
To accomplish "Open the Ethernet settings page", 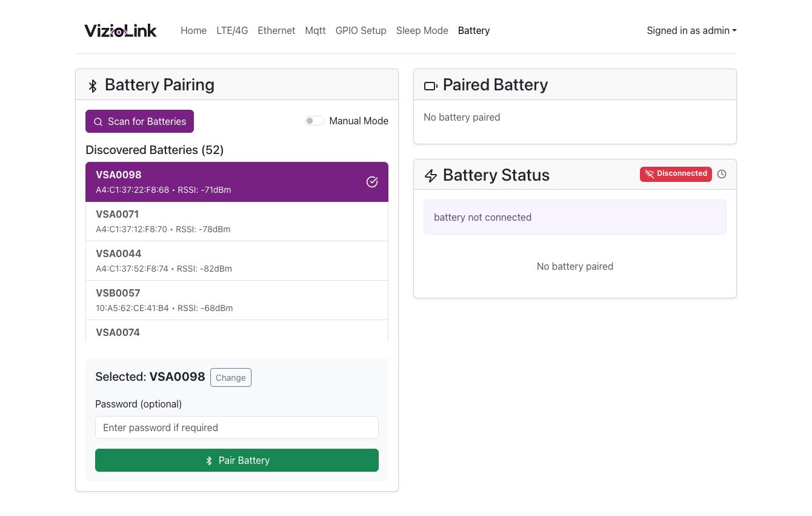I will 276,30.
